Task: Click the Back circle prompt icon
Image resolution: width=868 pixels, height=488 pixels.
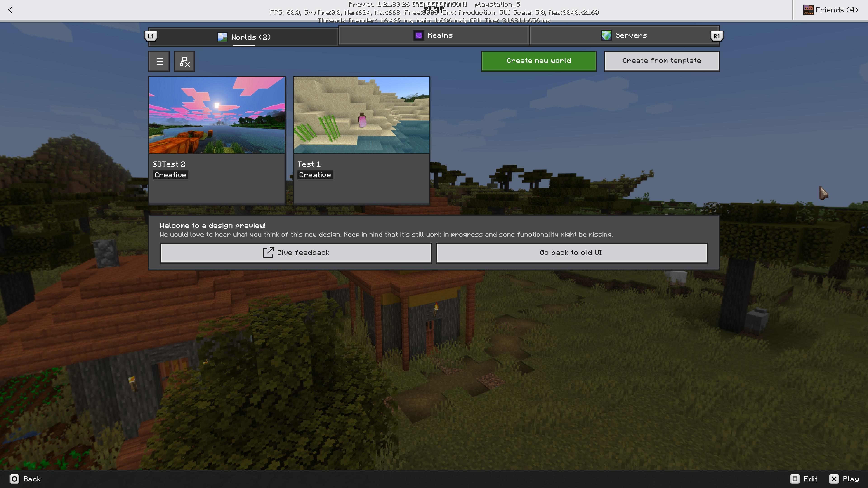Action: tap(14, 479)
